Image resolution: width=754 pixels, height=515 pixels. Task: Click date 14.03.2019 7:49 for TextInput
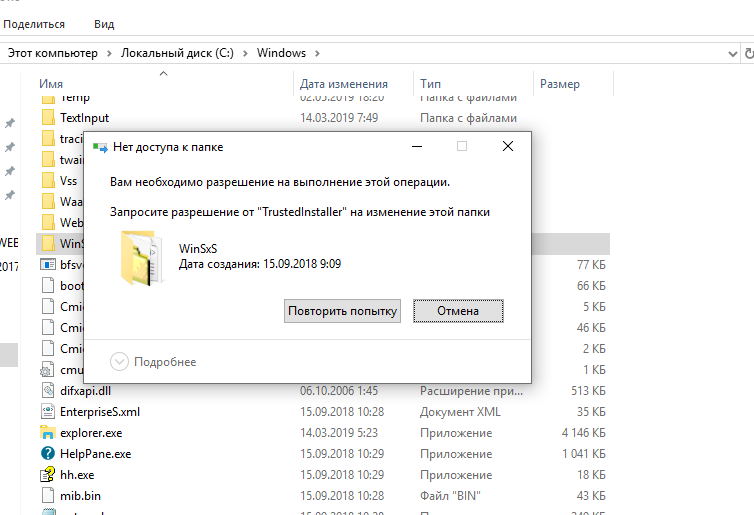pos(339,117)
